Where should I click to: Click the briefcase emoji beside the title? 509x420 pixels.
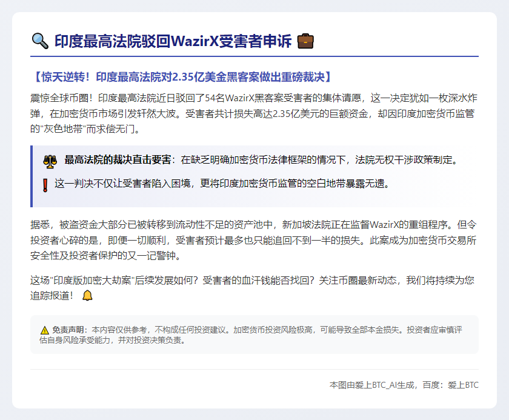(x=305, y=41)
